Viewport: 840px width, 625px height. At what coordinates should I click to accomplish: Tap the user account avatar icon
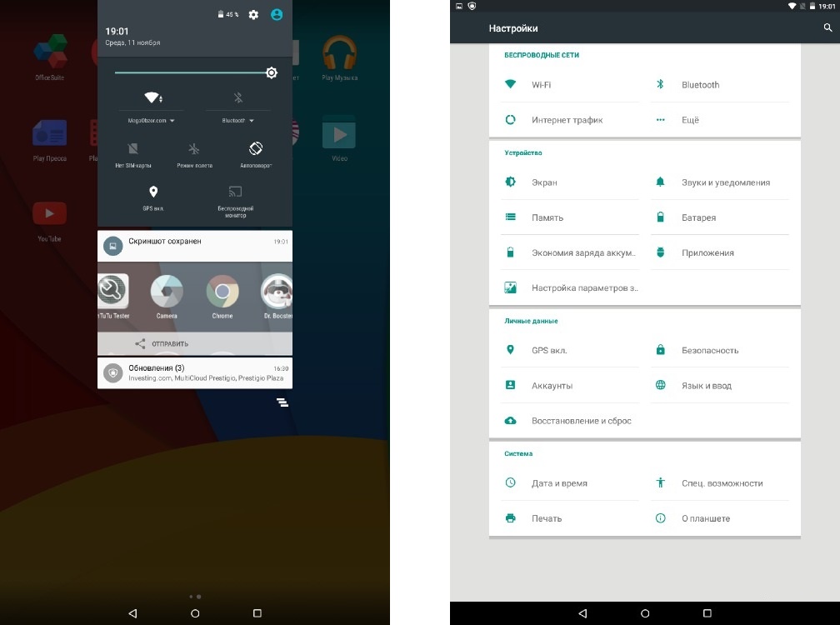[277, 14]
